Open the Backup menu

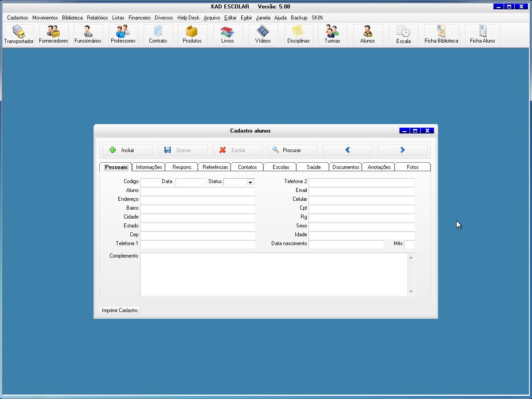pyautogui.click(x=299, y=18)
